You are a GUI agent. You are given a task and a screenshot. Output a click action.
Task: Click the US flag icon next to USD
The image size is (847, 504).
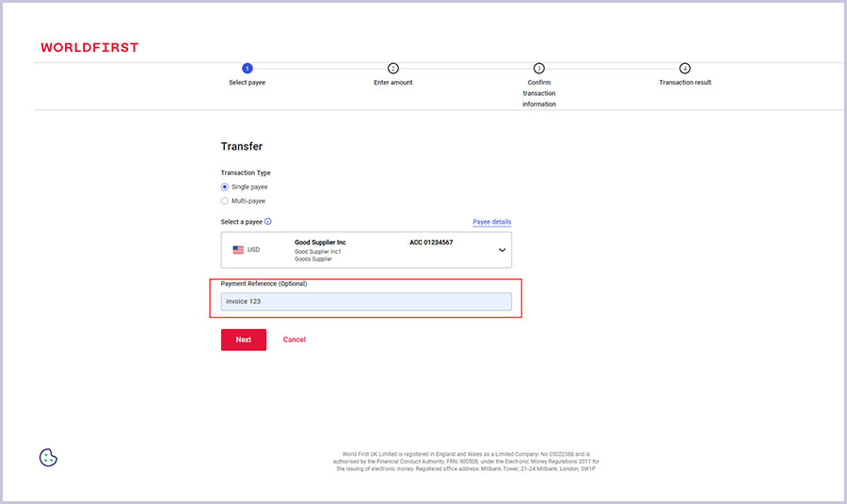click(x=238, y=250)
